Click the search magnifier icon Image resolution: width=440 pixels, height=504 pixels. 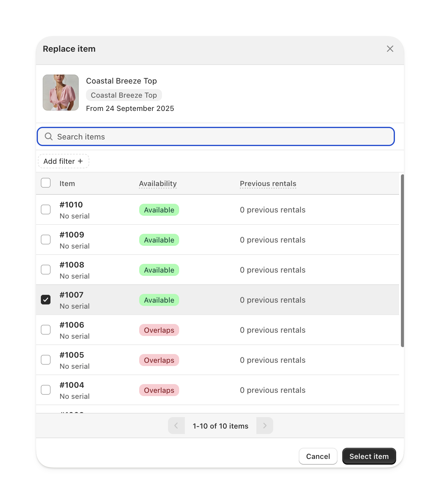[49, 137]
